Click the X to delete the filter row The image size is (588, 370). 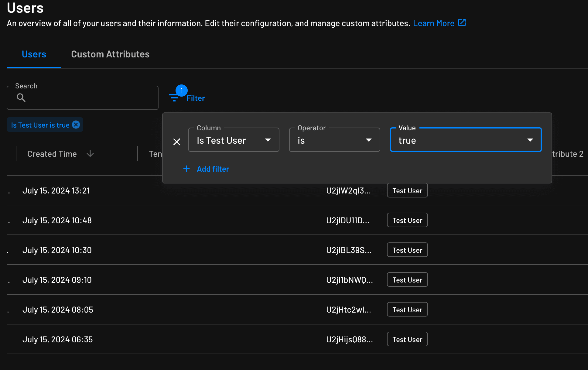click(x=176, y=142)
